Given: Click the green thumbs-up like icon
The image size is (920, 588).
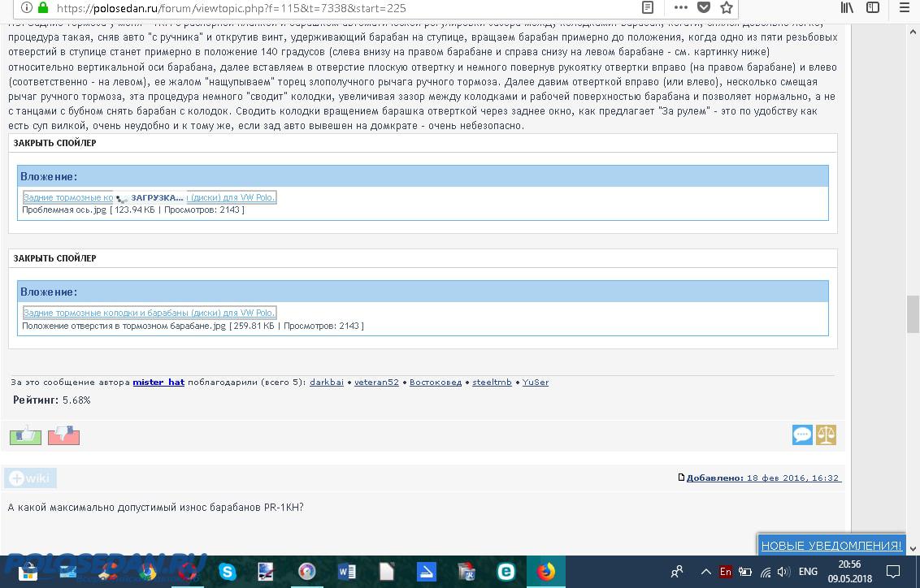Looking at the screenshot, I should (x=25, y=435).
